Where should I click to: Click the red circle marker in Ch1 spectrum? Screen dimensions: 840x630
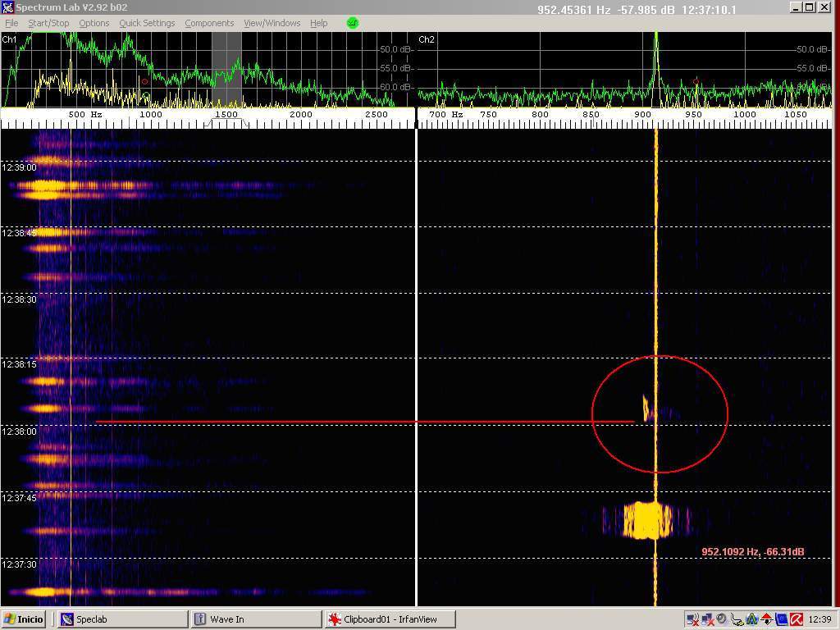click(145, 81)
